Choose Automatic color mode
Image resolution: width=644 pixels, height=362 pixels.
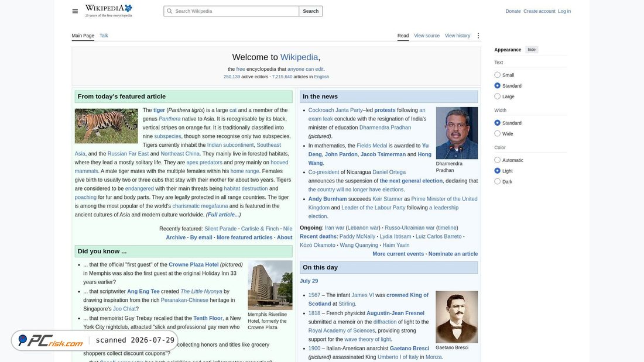[x=498, y=160]
